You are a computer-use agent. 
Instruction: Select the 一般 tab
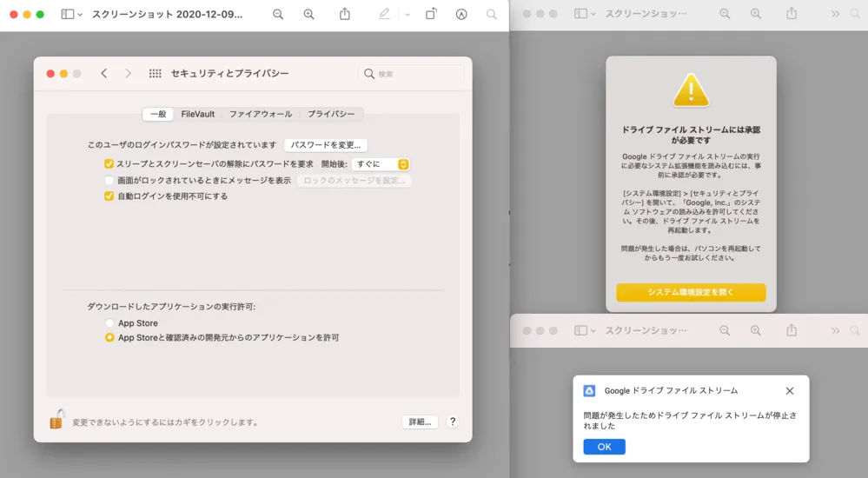tap(158, 114)
